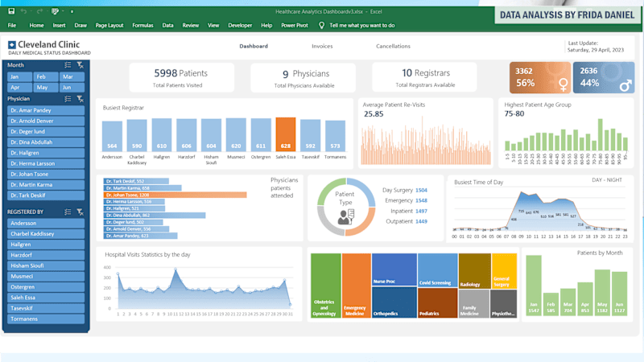Select Hisham Sioufi registrar filter

46,266
